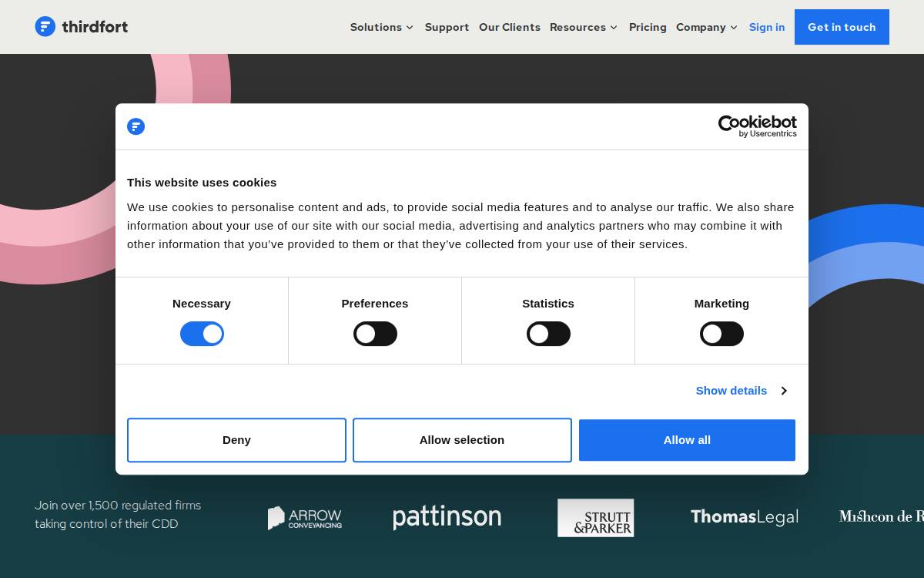Click the Get in touch button
This screenshot has width=924, height=578.
pyautogui.click(x=842, y=27)
